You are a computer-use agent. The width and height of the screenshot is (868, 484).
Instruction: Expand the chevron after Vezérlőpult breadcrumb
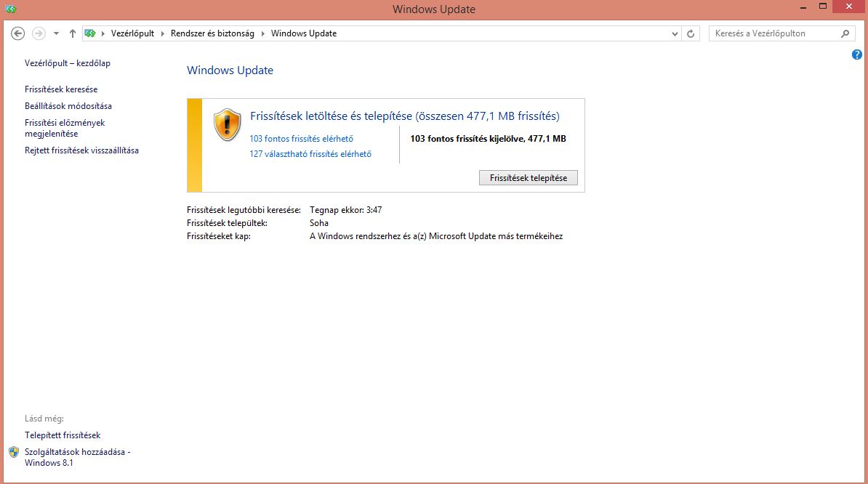pos(162,33)
